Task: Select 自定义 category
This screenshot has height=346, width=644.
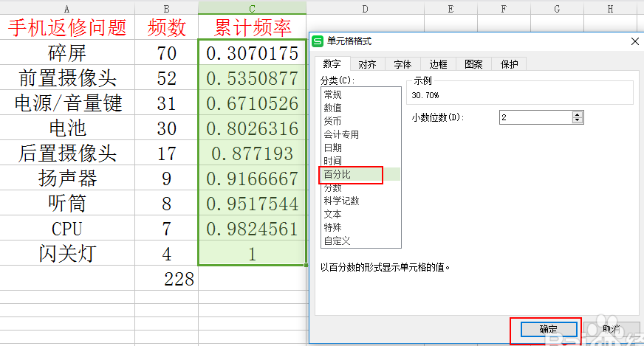Action: tap(360, 241)
